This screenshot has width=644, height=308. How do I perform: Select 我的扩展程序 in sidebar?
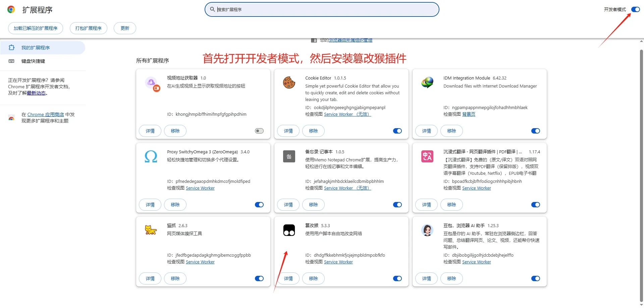43,48
